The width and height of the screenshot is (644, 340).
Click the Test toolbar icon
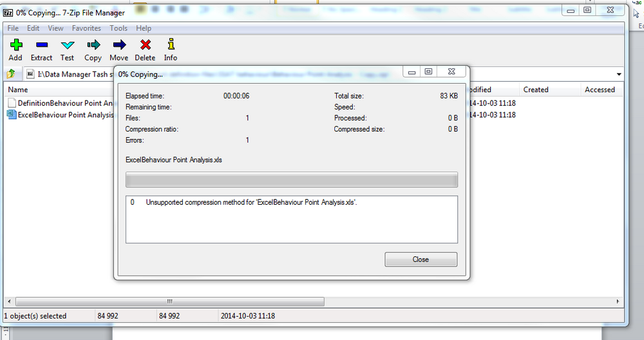[x=68, y=45]
